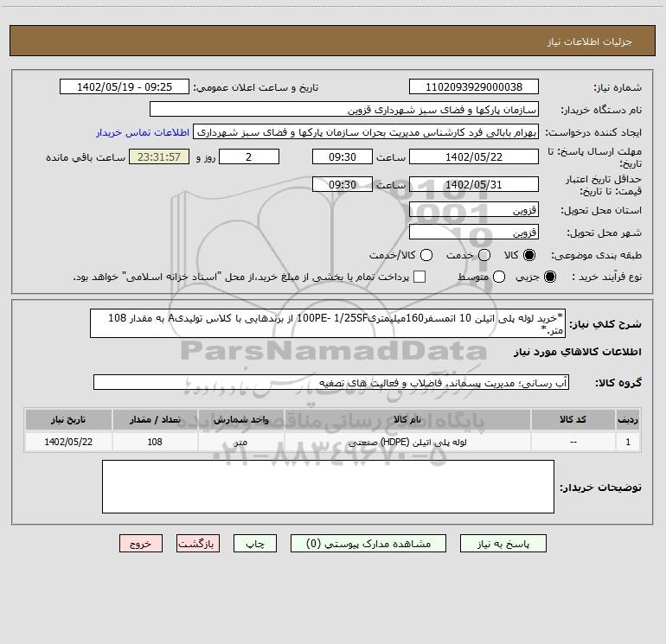Click the واحد شمارش column header

(240, 419)
